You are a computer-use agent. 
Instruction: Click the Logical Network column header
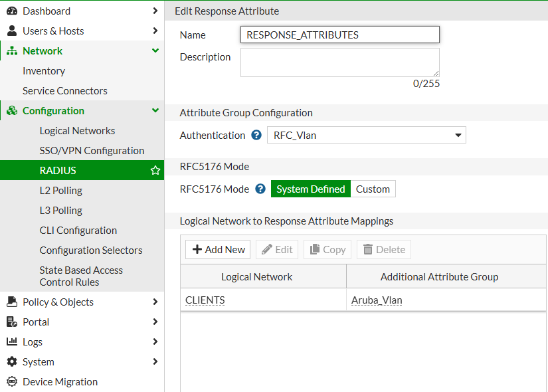click(263, 276)
